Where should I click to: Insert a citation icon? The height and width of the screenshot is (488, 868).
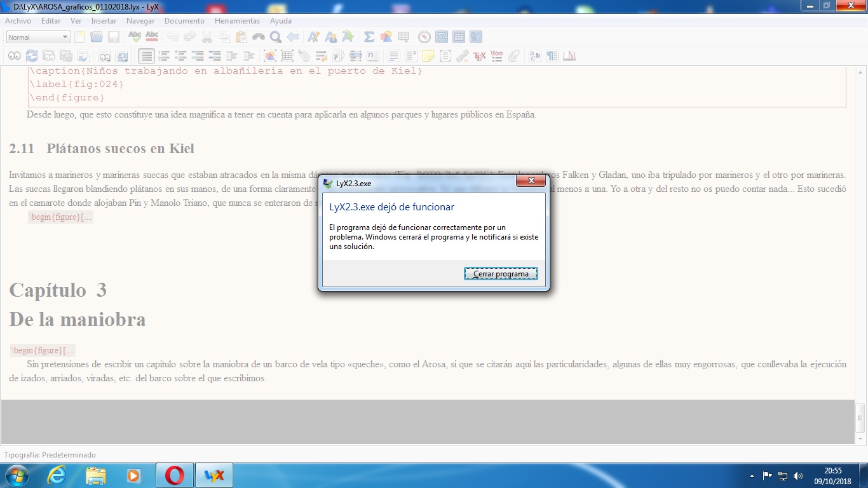click(x=338, y=56)
